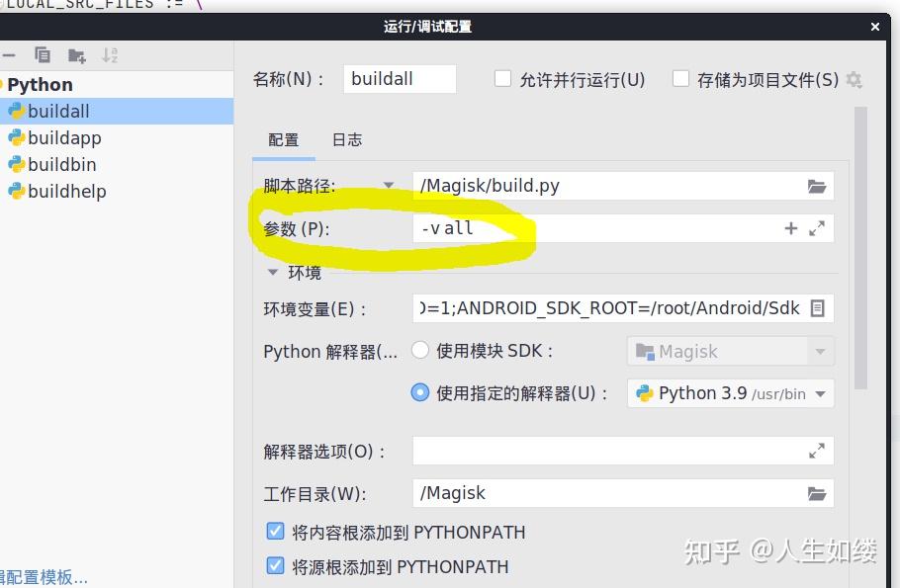900x588 pixels.
Task: Collapse the 环境 section
Action: point(272,272)
